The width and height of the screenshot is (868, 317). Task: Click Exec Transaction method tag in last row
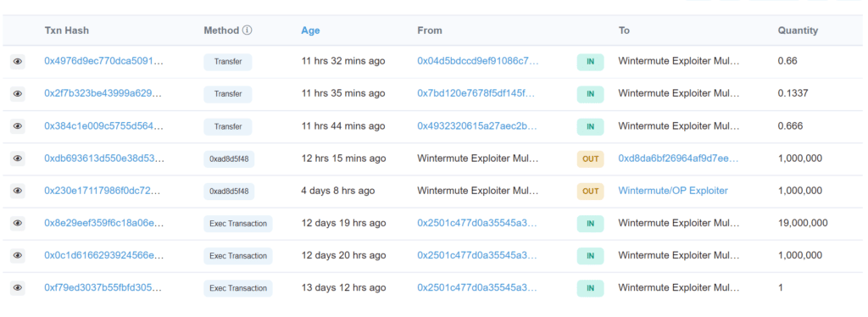point(238,288)
